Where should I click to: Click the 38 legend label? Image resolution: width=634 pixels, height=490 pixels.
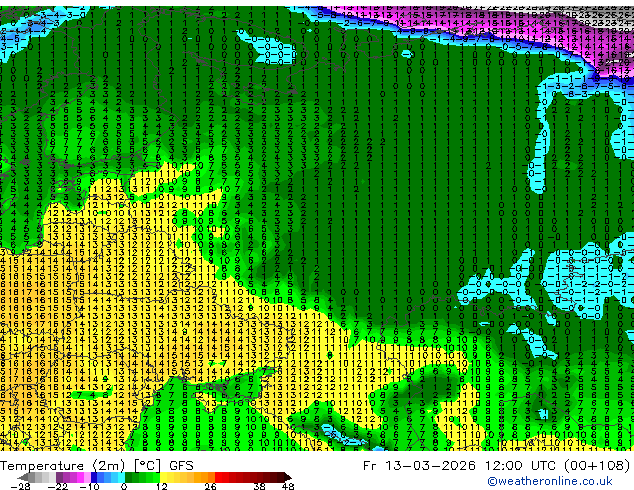click(259, 486)
